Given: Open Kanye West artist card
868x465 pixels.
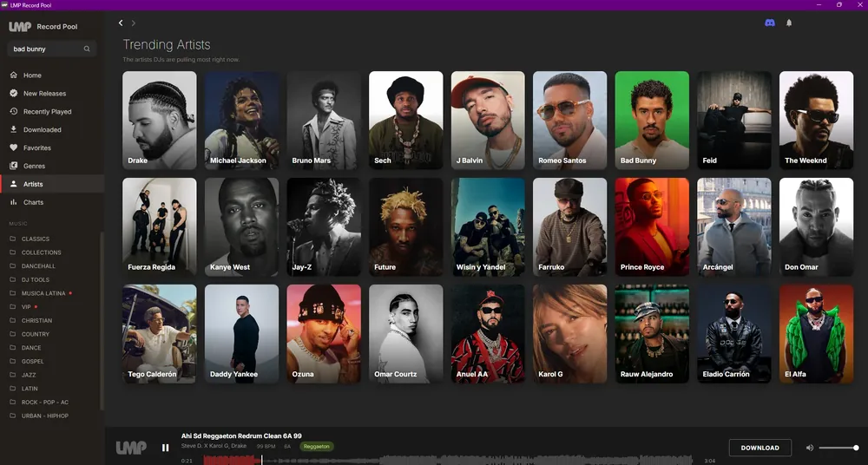Looking at the screenshot, I should tap(241, 227).
